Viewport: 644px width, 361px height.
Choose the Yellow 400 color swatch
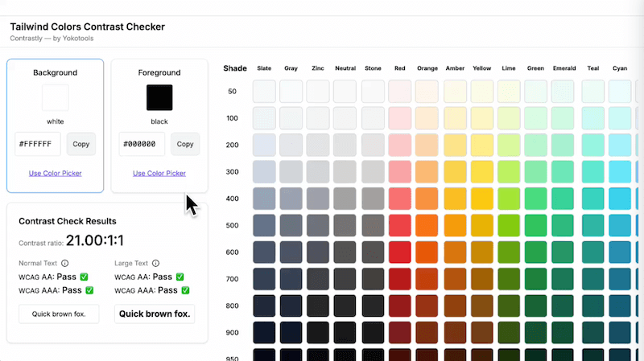(482, 199)
